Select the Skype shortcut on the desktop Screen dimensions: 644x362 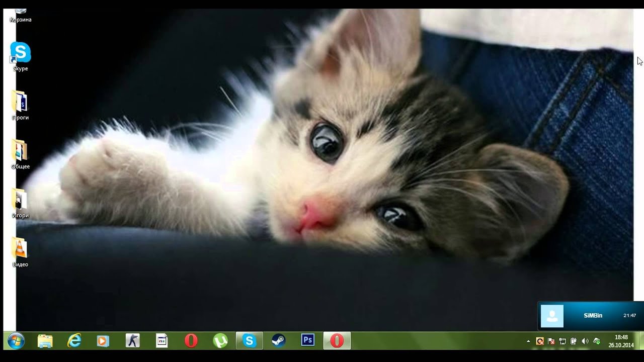[20, 53]
